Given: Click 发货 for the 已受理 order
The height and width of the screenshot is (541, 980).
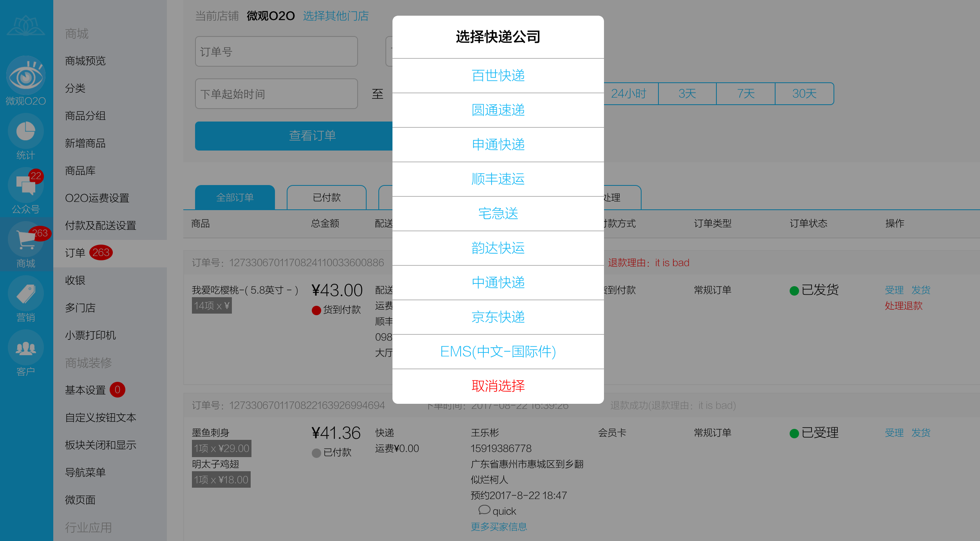Looking at the screenshot, I should pos(921,433).
